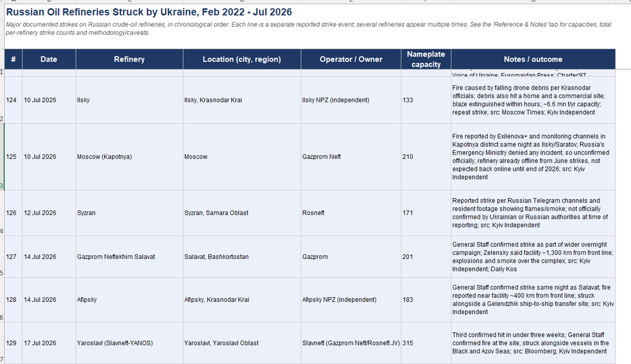The height and width of the screenshot is (364, 631).
Task: Select capacity value 183
Action: click(x=426, y=300)
